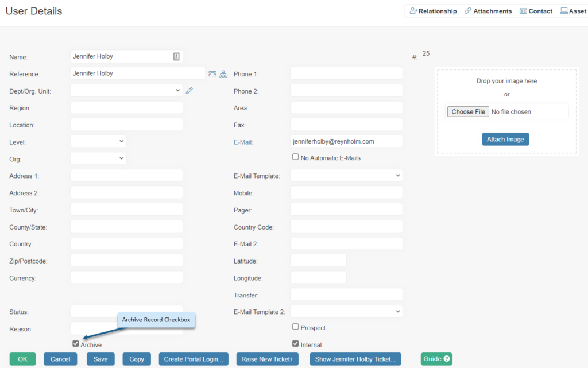Expand the E-Mail Template dropdown
588x368 pixels.
point(346,175)
